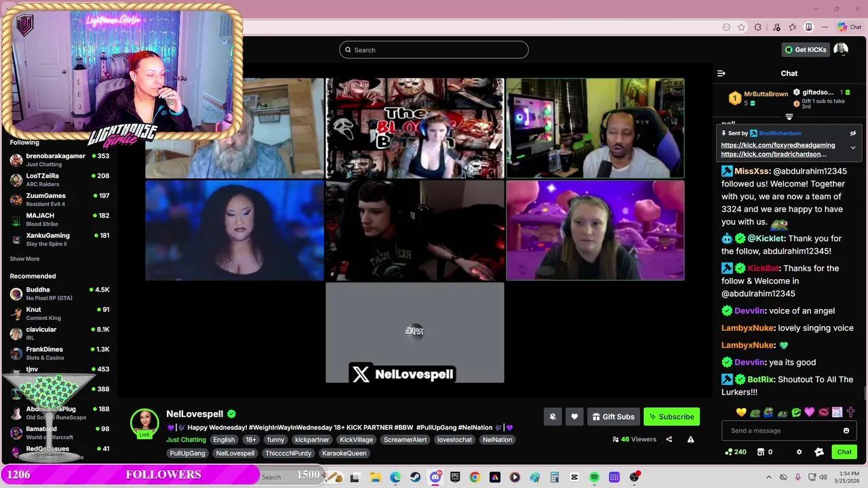The width and height of the screenshot is (868, 488).
Task: Collapse the chat panel with arrow icon
Action: pos(722,73)
